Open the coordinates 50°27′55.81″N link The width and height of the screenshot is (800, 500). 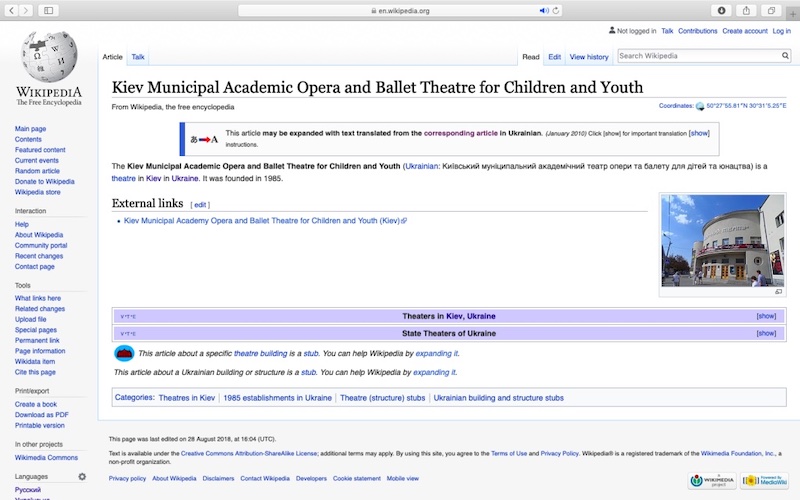[x=746, y=106]
